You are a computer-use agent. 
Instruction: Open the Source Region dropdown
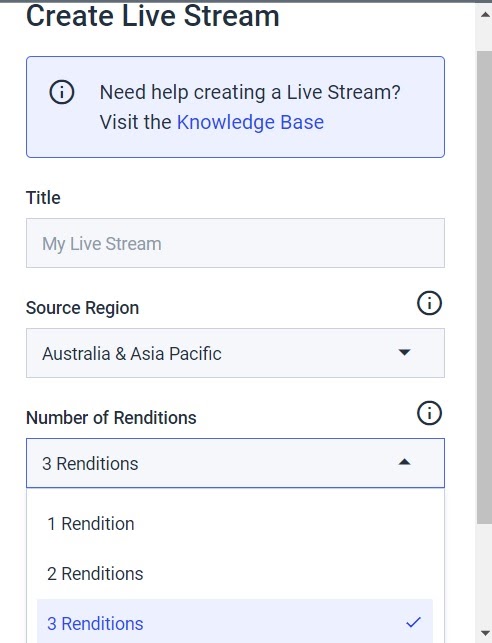tap(235, 353)
